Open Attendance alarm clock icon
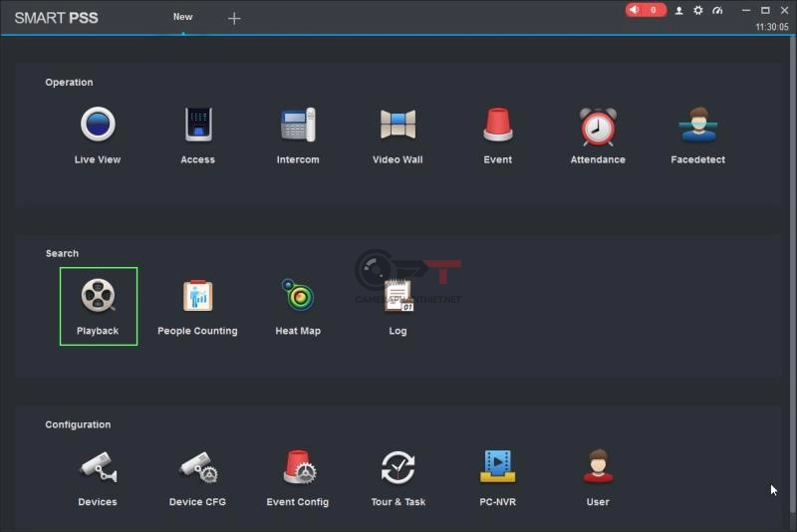Viewport: 797px width, 532px height. (x=598, y=127)
